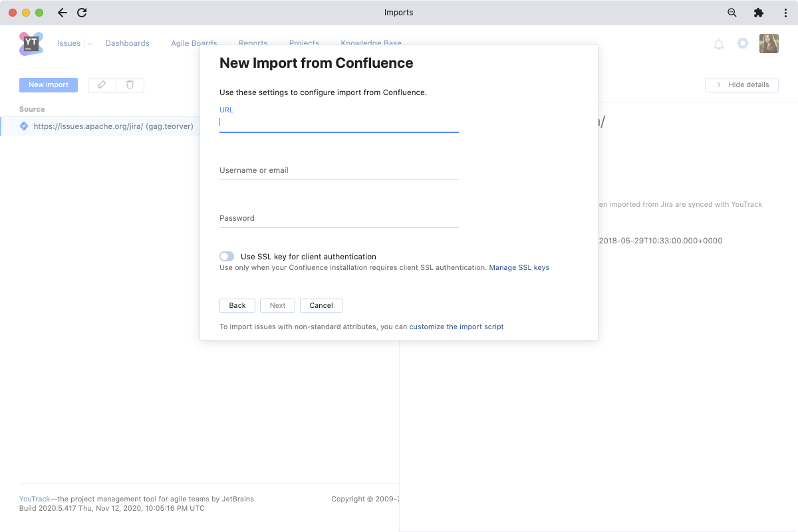This screenshot has height=532, width=798.
Task: Open the administration hexagon icon
Action: point(743,43)
